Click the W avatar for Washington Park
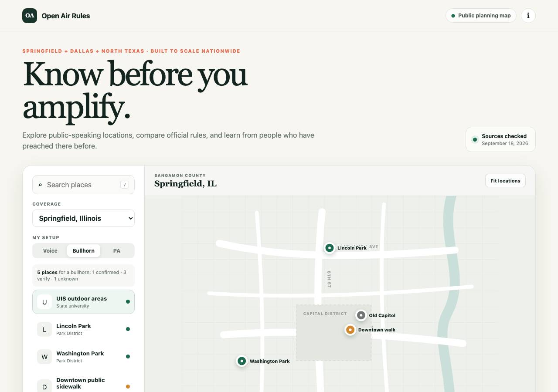Viewport: 558px width, 392px height. pos(44,357)
